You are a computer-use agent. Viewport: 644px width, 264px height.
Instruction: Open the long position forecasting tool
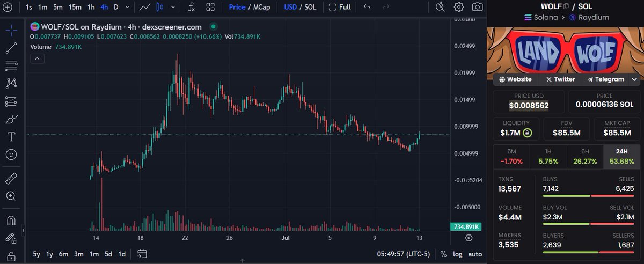(11, 101)
